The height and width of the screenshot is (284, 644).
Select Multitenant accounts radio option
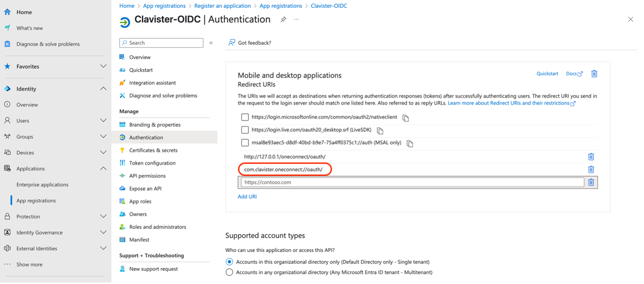[x=229, y=272]
